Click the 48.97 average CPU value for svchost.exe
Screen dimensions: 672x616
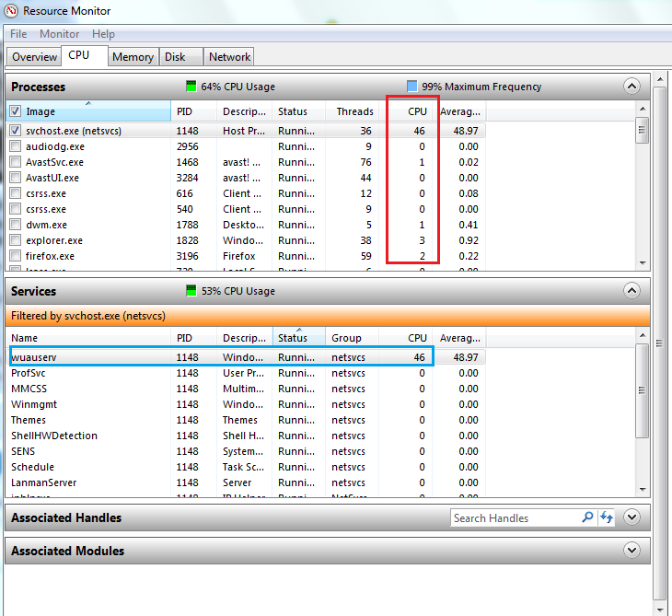tap(466, 131)
